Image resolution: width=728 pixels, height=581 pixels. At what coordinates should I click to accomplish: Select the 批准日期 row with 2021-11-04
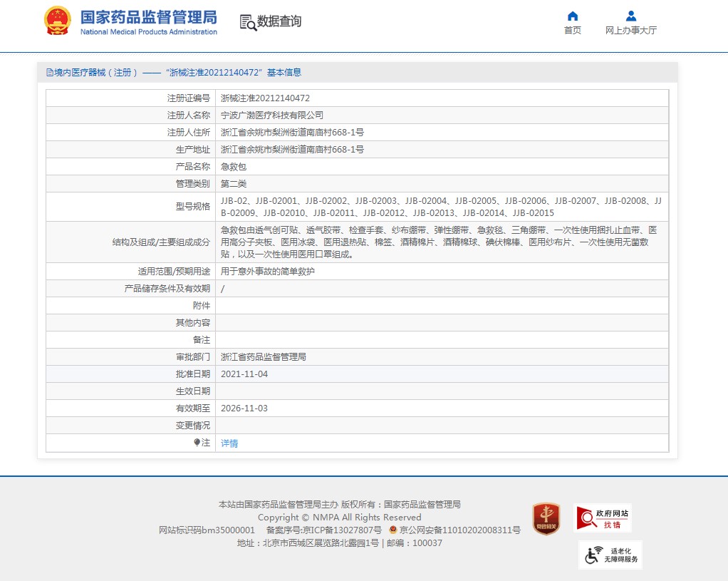point(356,374)
